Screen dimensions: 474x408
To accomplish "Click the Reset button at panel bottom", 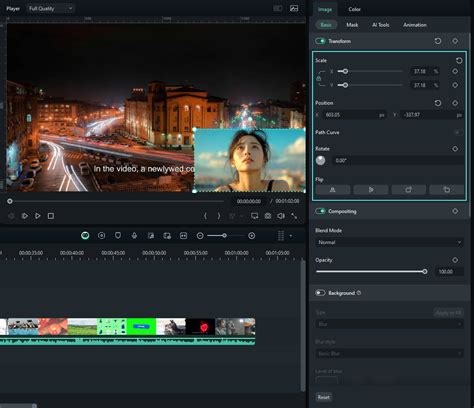I will pyautogui.click(x=323, y=397).
